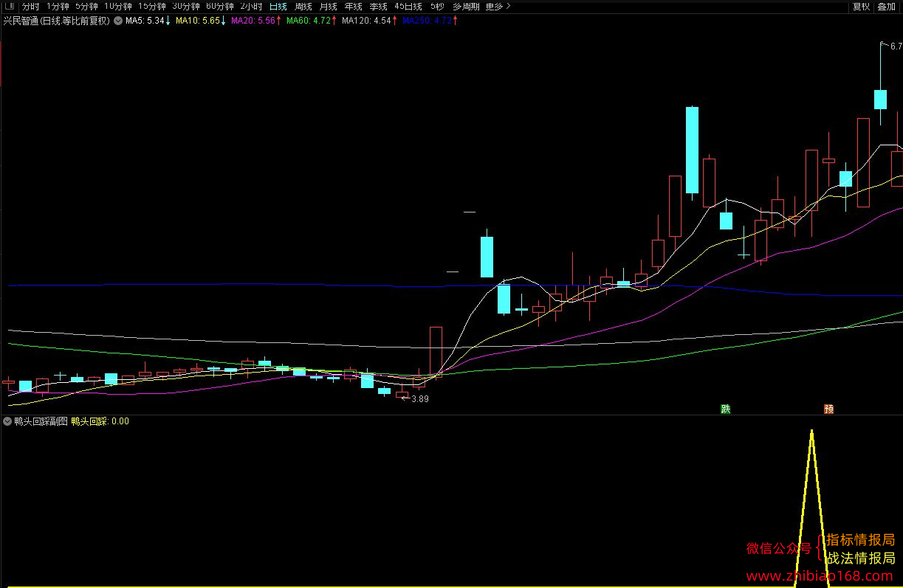Open the 鸭头回踩副图 indicator dropdown arrow
Screen dimensions: 903x588
coord(7,422)
